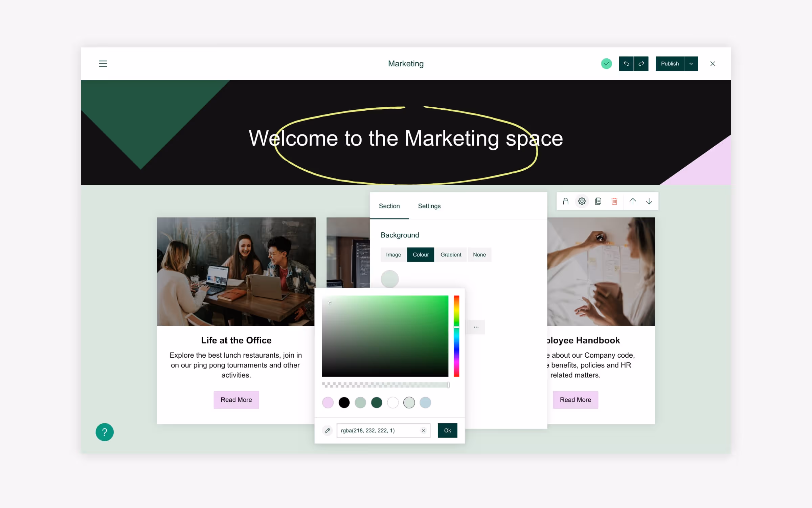Expand the Publish dropdown arrow
The height and width of the screenshot is (508, 812).
tap(691, 64)
